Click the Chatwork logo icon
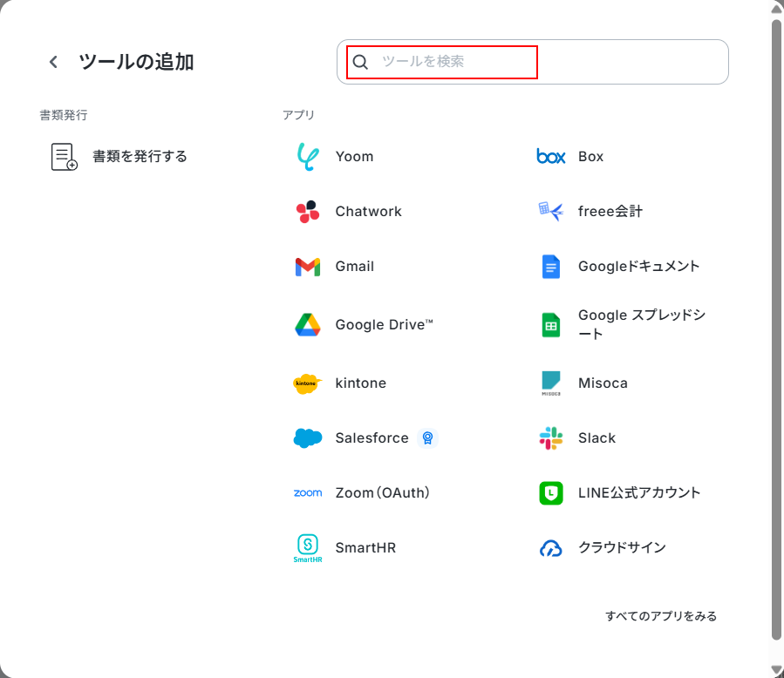The width and height of the screenshot is (784, 678). (x=308, y=212)
